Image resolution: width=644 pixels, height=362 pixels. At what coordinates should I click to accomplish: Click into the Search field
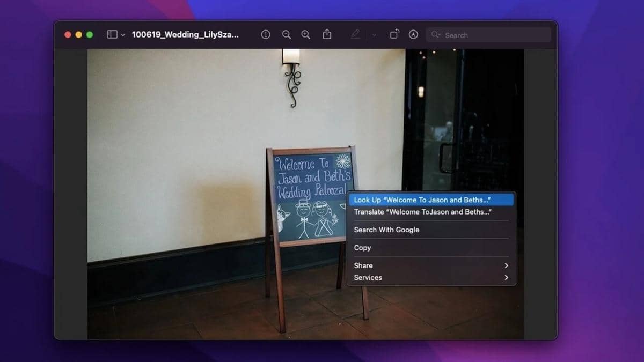point(488,35)
